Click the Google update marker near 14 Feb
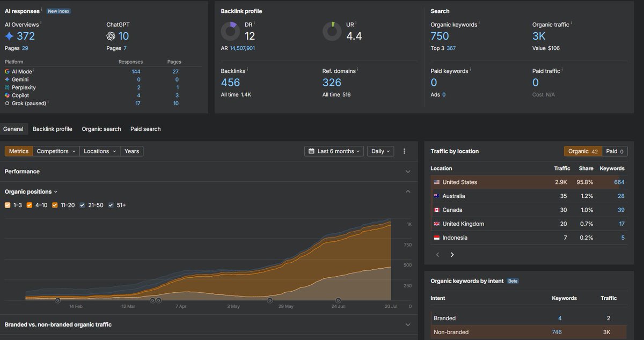 (x=58, y=300)
